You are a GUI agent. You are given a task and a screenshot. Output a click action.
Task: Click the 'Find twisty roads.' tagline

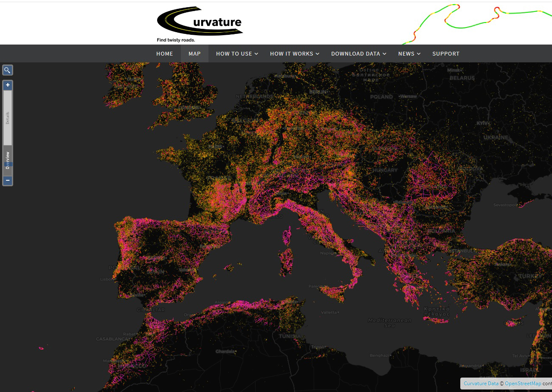pyautogui.click(x=176, y=40)
